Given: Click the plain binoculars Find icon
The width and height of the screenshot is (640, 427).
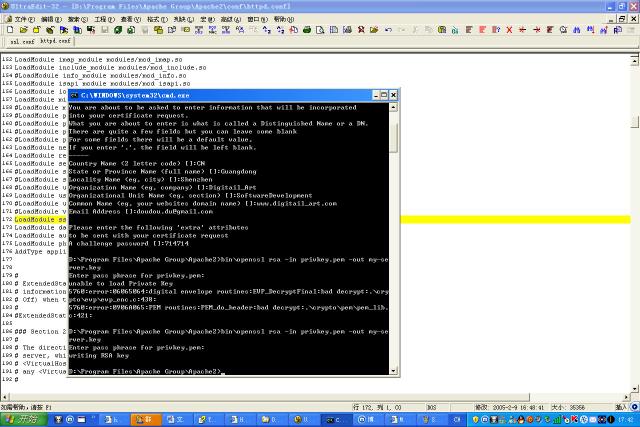Looking at the screenshot, I should [576, 30].
